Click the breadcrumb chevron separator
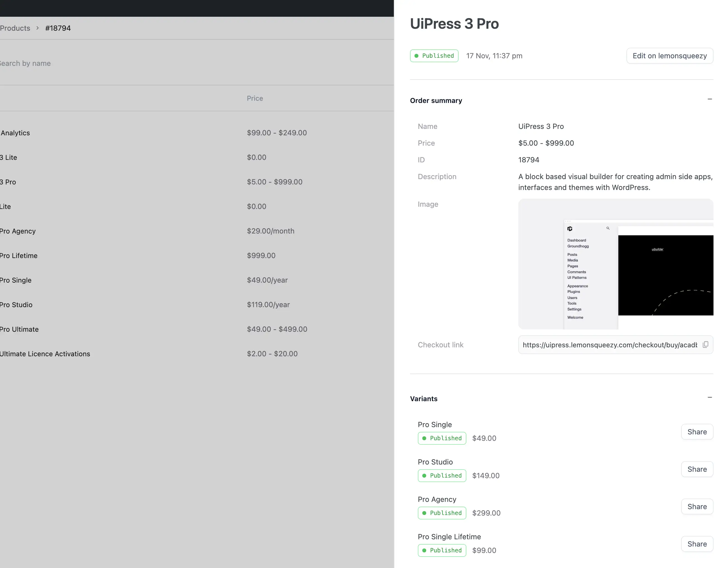Image resolution: width=728 pixels, height=568 pixels. tap(38, 28)
